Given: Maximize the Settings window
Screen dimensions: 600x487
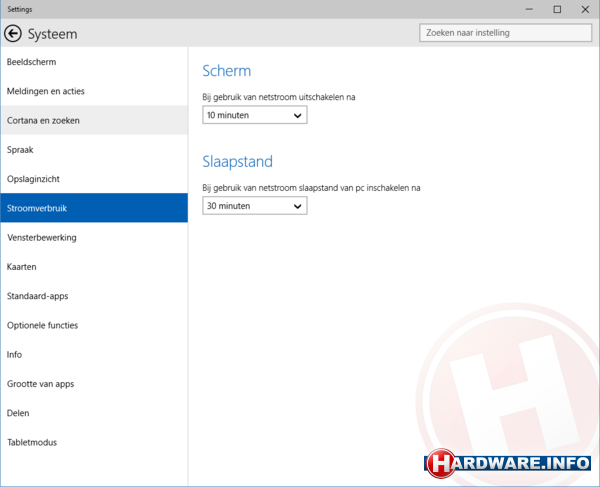Looking at the screenshot, I should point(557,9).
